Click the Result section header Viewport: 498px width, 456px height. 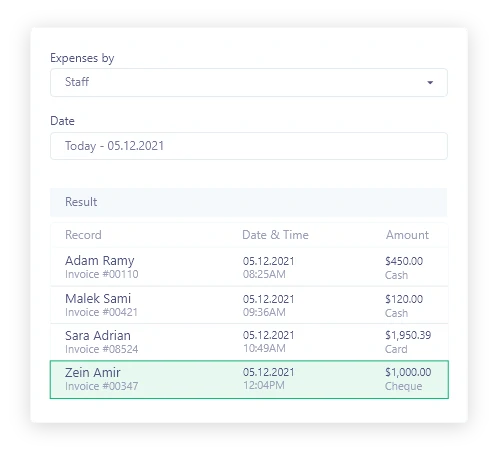[249, 202]
